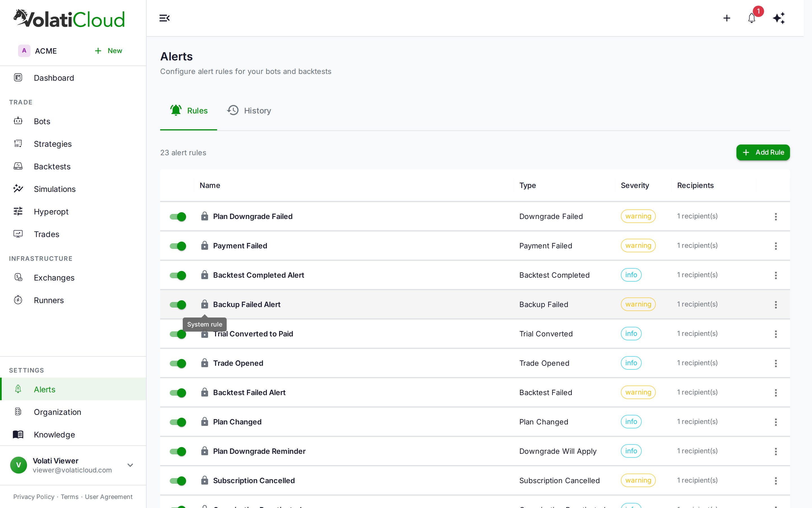Open Dashboard from the sidebar
Screen dimensions: 812x508
tap(73, 78)
